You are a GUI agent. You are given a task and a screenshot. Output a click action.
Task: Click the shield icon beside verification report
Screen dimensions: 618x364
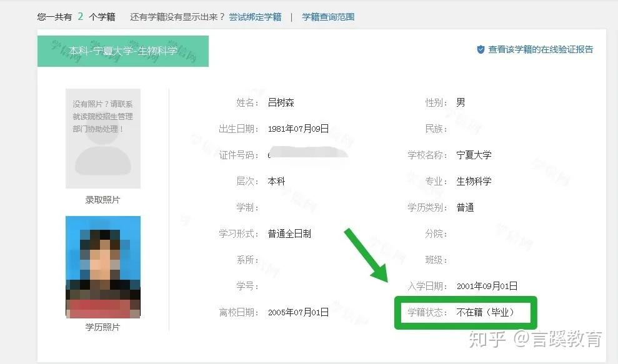point(481,49)
